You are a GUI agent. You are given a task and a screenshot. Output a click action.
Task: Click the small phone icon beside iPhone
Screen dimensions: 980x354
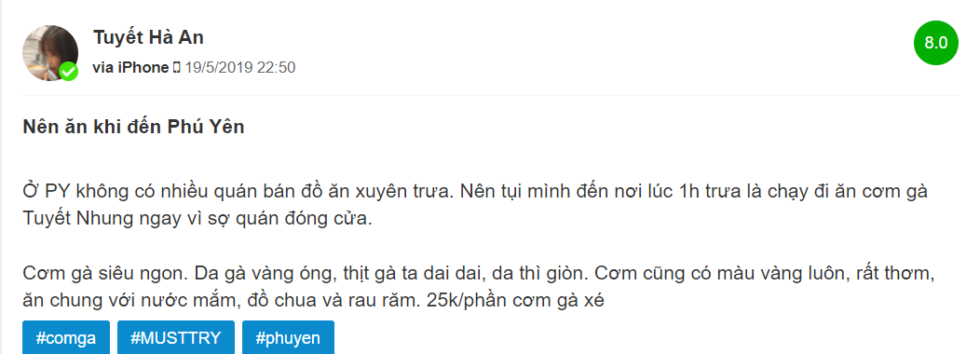pos(176,68)
